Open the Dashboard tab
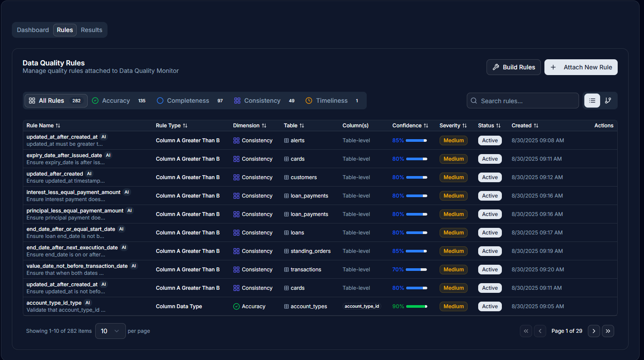This screenshot has width=644, height=360. [33, 30]
